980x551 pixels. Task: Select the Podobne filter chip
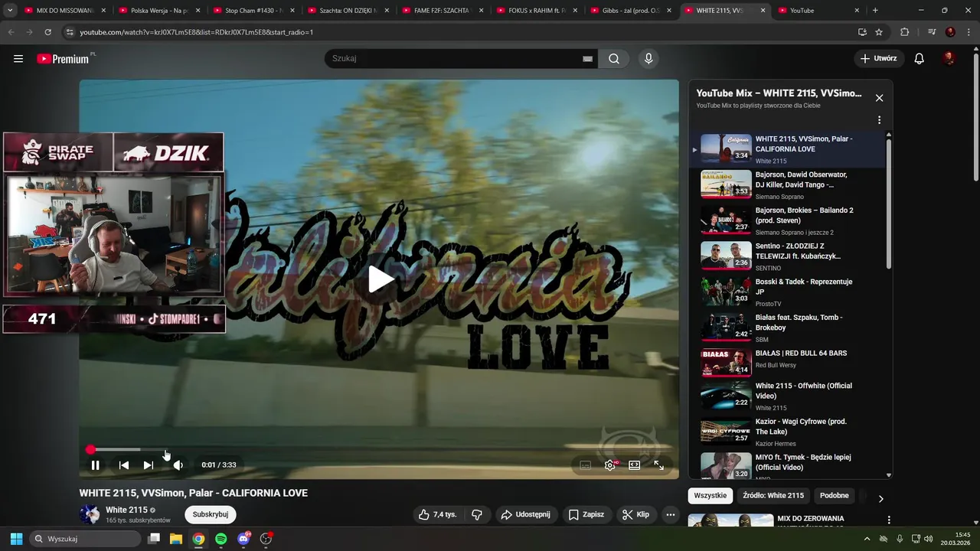coord(834,496)
